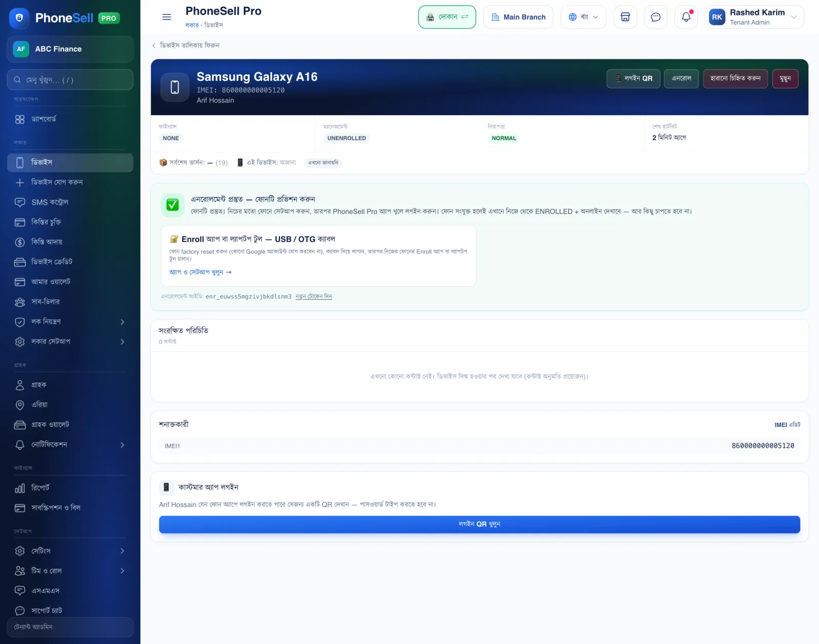Click the মুছুন delete button
This screenshot has width=819, height=644.
785,78
